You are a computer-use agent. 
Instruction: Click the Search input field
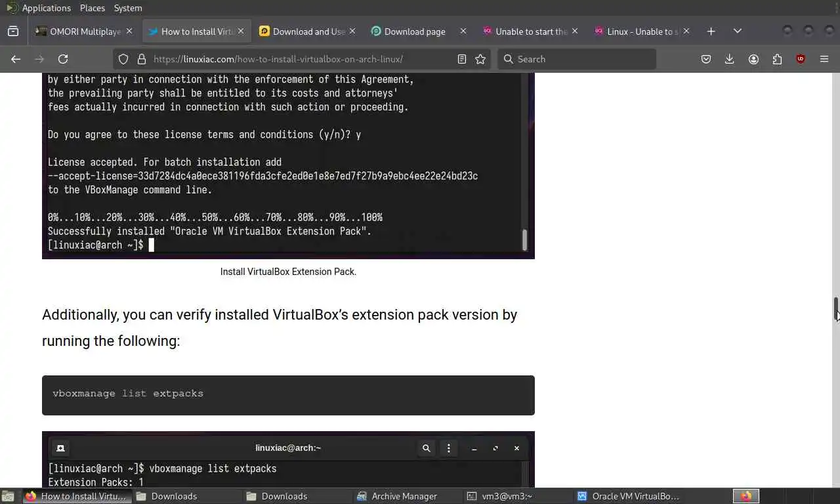(x=577, y=59)
